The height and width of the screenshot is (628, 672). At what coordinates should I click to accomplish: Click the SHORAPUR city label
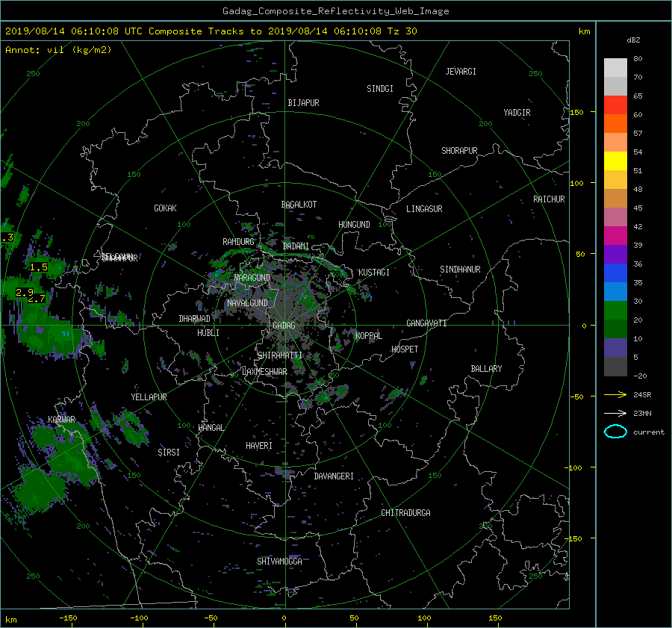tap(459, 151)
